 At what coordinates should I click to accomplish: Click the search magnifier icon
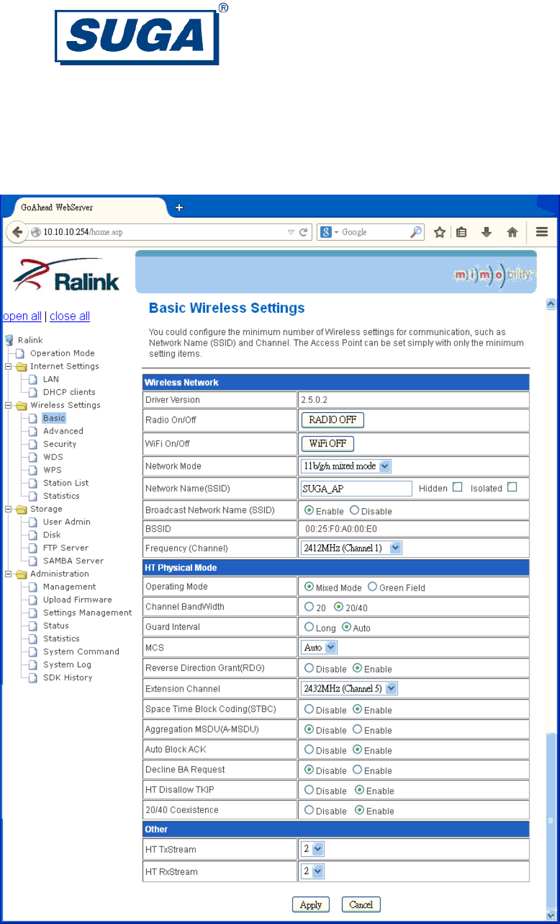point(416,232)
